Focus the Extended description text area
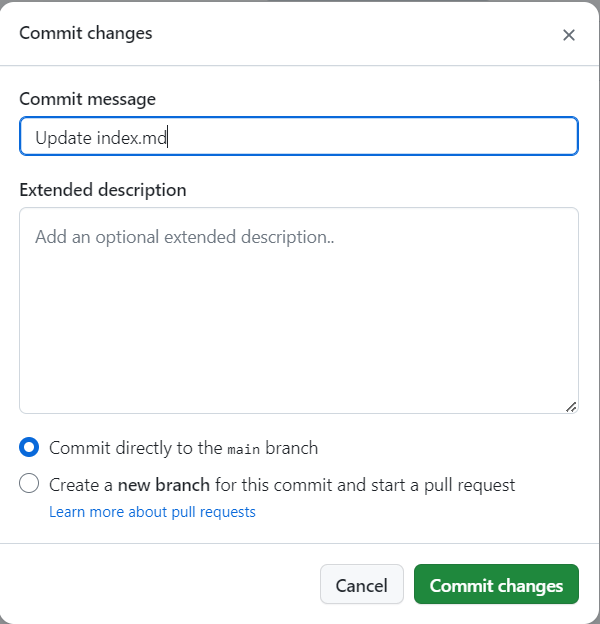The image size is (600, 624). pos(299,310)
